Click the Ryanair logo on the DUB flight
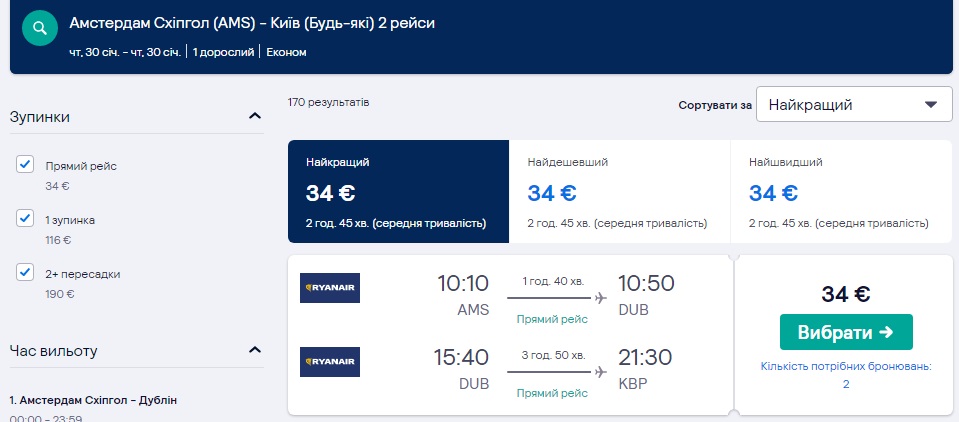This screenshot has height=422, width=959. click(x=330, y=362)
